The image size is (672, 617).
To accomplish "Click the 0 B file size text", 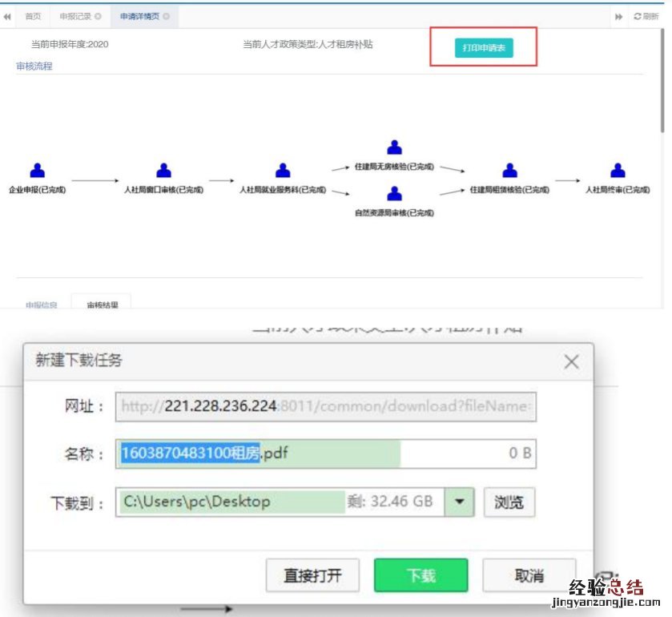I will (x=520, y=453).
